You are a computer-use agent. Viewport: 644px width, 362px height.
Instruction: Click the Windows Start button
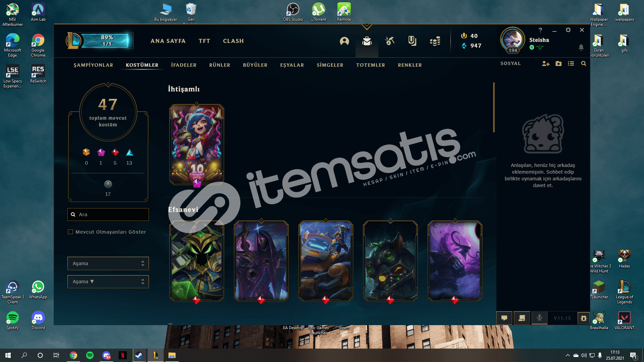[8, 355]
